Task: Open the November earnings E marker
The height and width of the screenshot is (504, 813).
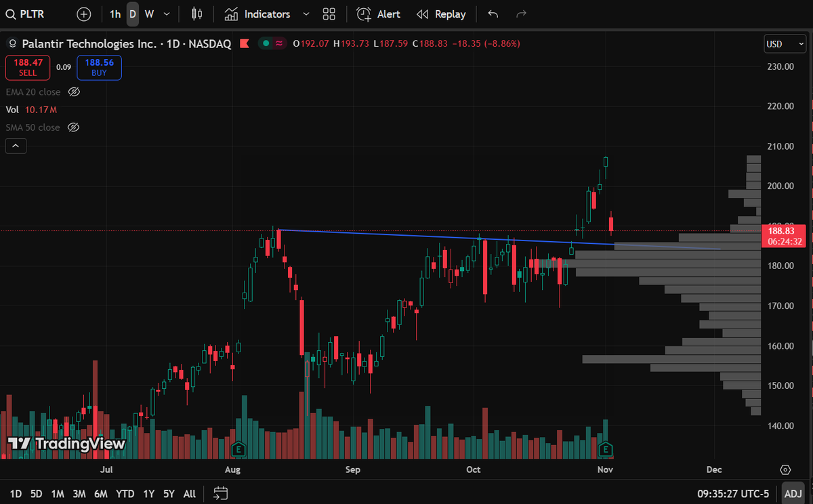Action: (x=606, y=448)
